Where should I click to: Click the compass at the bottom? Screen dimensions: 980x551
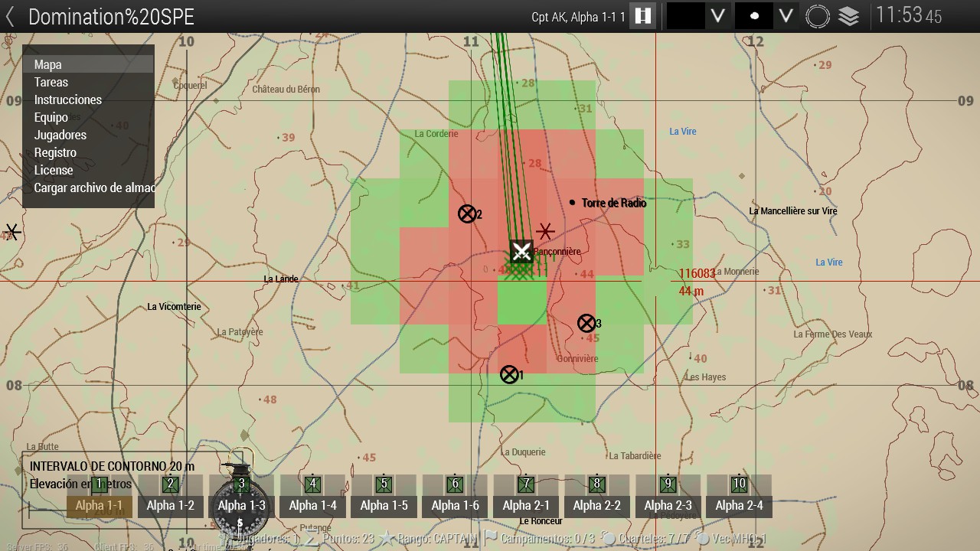tap(240, 497)
